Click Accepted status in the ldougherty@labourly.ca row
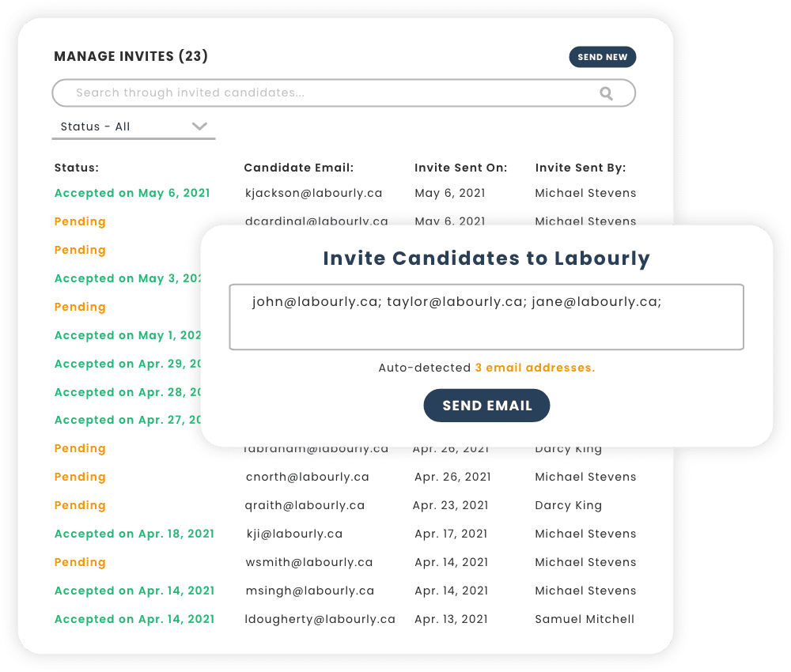Viewport: 791px width, 672px height. pyautogui.click(x=134, y=619)
